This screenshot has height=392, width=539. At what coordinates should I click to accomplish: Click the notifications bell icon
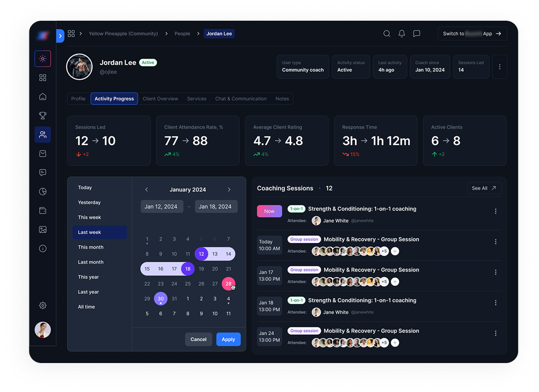(x=401, y=34)
